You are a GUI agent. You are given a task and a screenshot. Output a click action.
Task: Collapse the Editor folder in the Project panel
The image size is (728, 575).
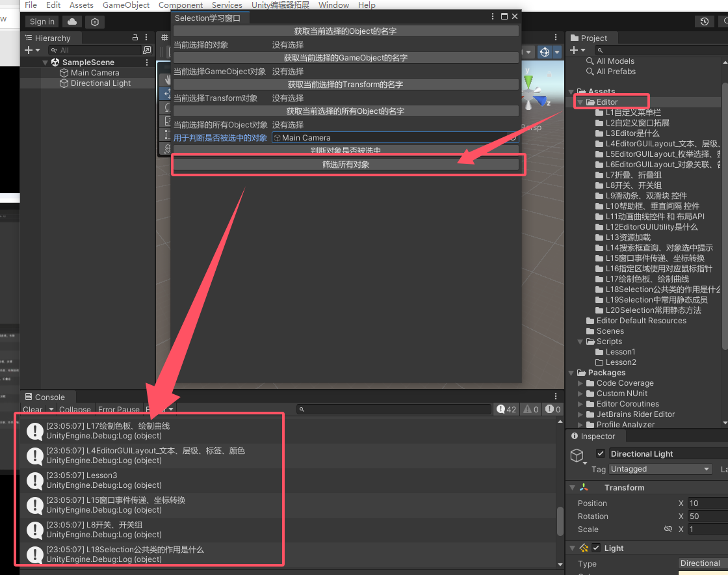coord(578,101)
